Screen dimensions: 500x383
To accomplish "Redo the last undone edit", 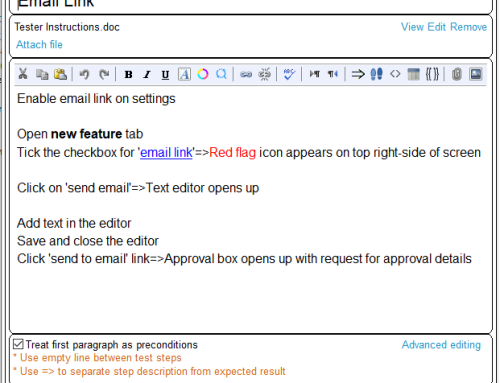I will click(x=104, y=74).
